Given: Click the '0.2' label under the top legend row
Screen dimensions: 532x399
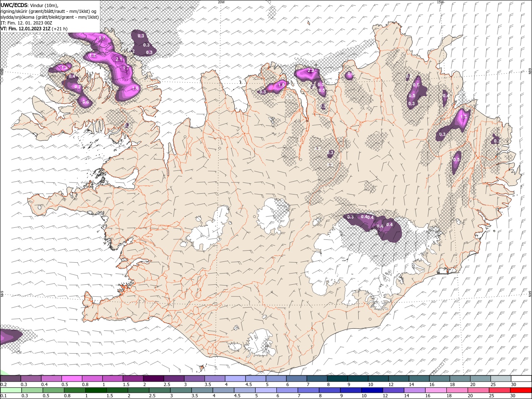Looking at the screenshot, I should coord(3,384).
